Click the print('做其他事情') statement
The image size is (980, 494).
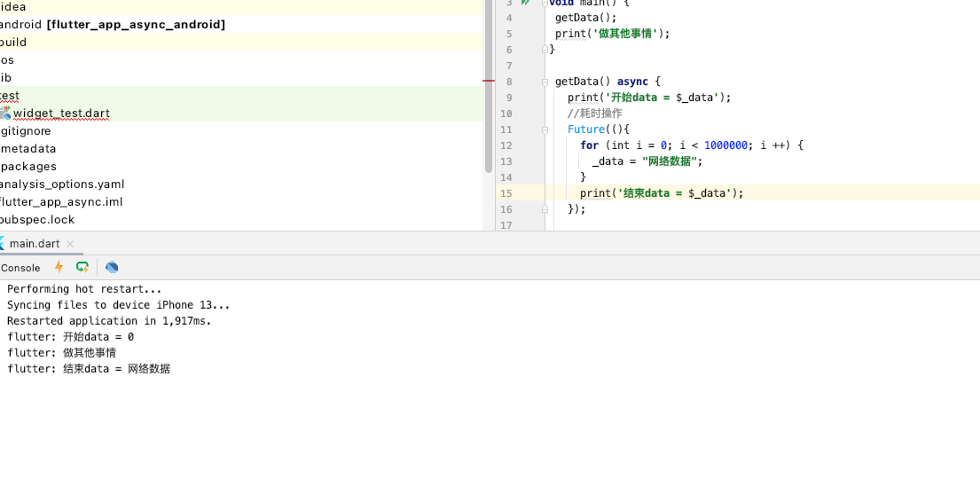pos(612,34)
